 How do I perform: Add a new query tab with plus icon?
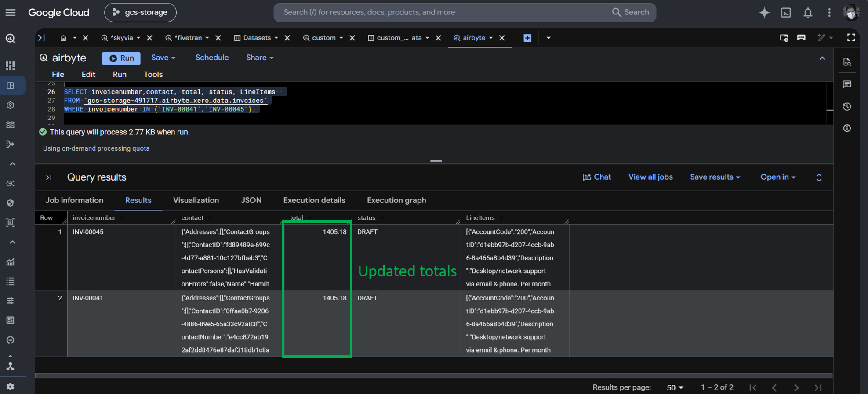[x=527, y=38]
